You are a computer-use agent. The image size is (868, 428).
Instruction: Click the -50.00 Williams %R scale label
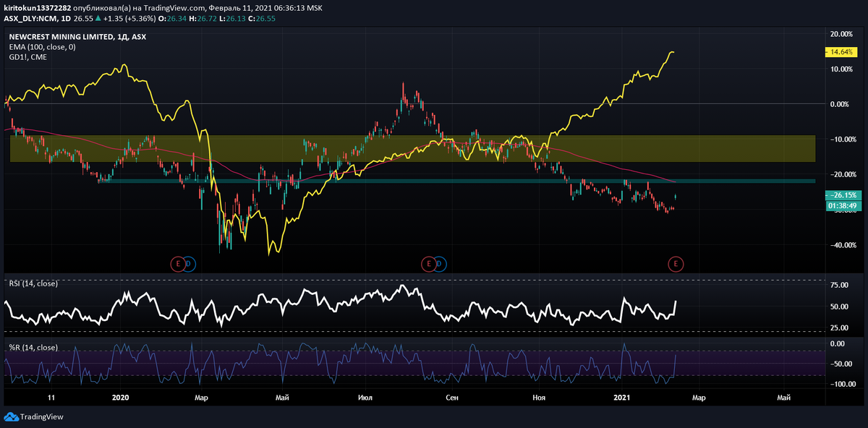click(841, 364)
